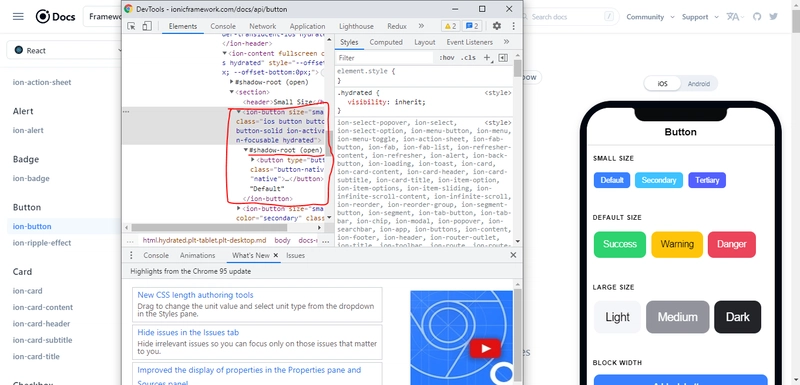Switch to the Console panel

pyautogui.click(x=223, y=26)
